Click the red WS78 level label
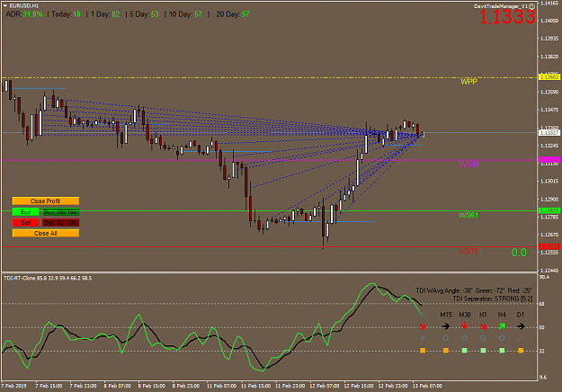The image size is (562, 392). pyautogui.click(x=468, y=251)
